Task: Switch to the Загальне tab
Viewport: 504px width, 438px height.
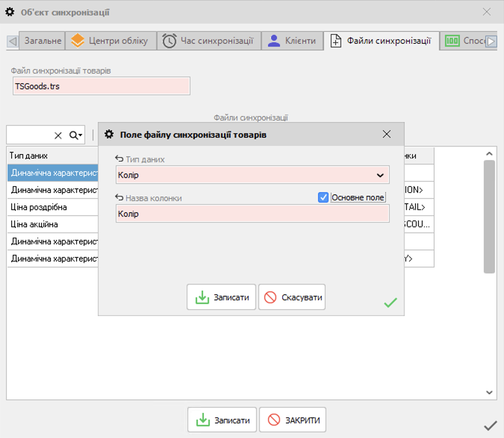Action: tap(43, 41)
